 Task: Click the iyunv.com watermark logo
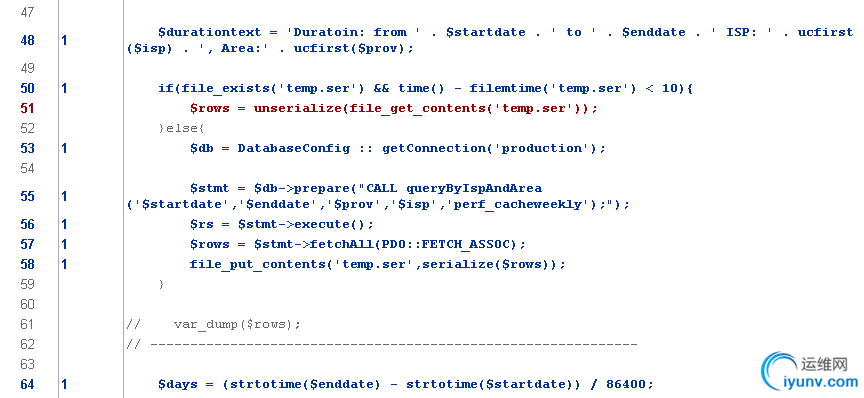[x=812, y=372]
